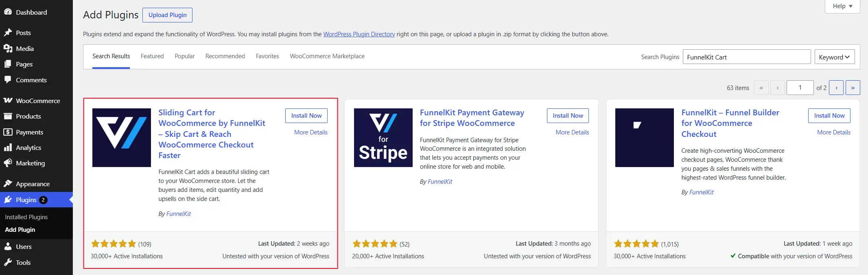Click FunnelKit author link under Funnel Builder
The width and height of the screenshot is (868, 275).
pos(702,192)
